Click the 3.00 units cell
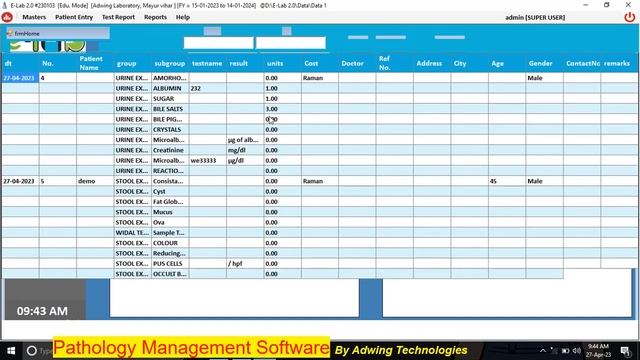Viewport: 640px width, 360px height. click(282, 109)
